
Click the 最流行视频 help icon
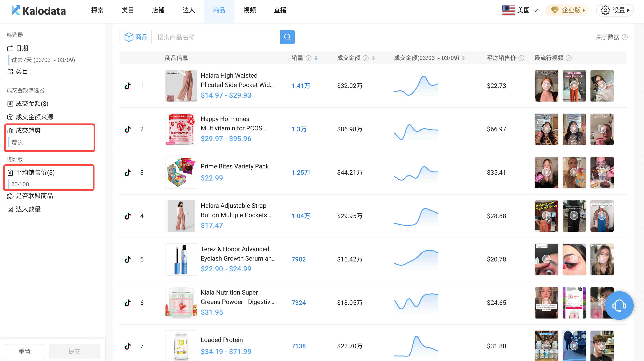[569, 58]
